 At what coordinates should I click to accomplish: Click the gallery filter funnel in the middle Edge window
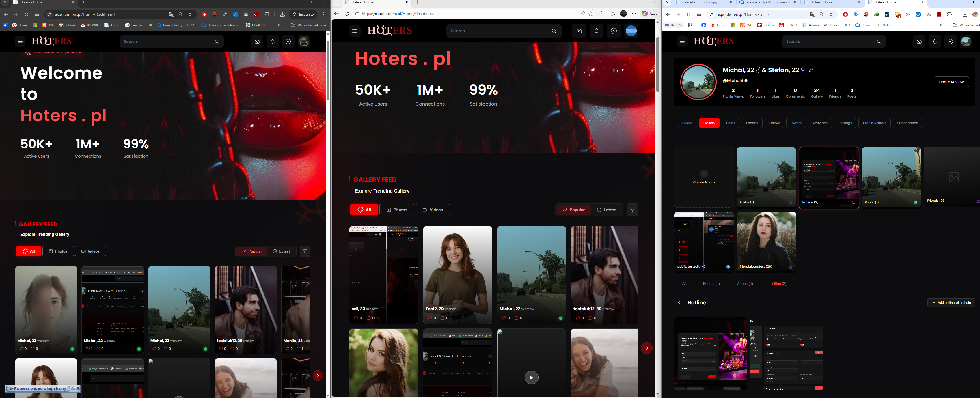632,210
